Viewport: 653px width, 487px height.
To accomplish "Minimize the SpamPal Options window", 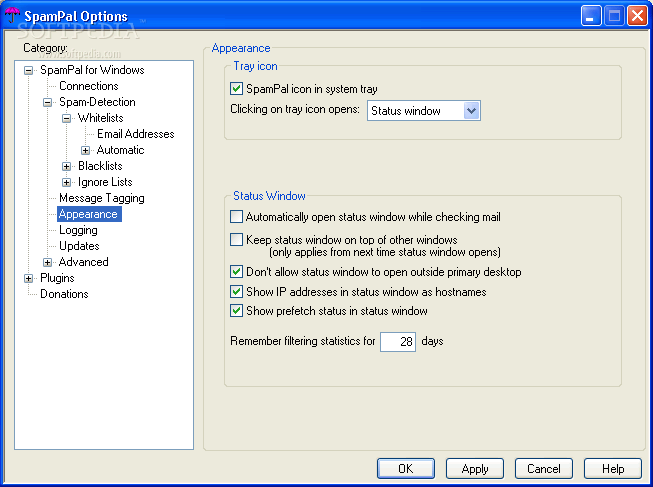I will pos(591,16).
